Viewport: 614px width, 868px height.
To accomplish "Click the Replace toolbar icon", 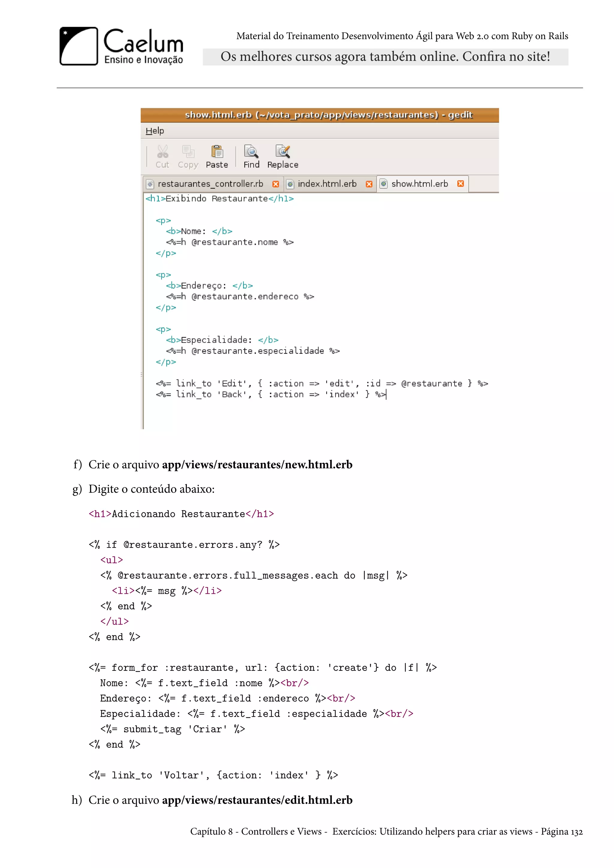I will (x=283, y=152).
